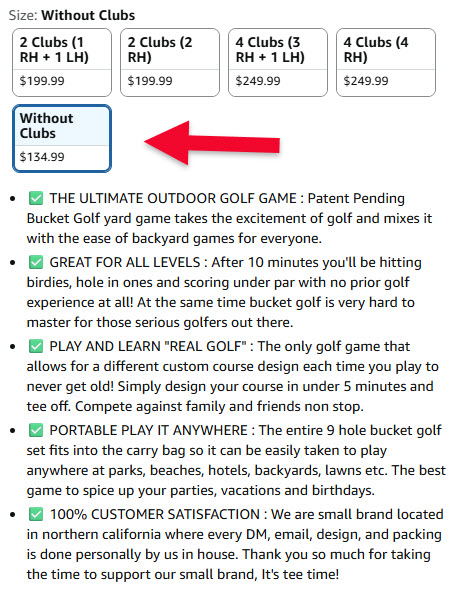Click the 'THE ULTIMATE OUTDOOR GOLF GAME' heading text
455x589 pixels.
[173, 198]
